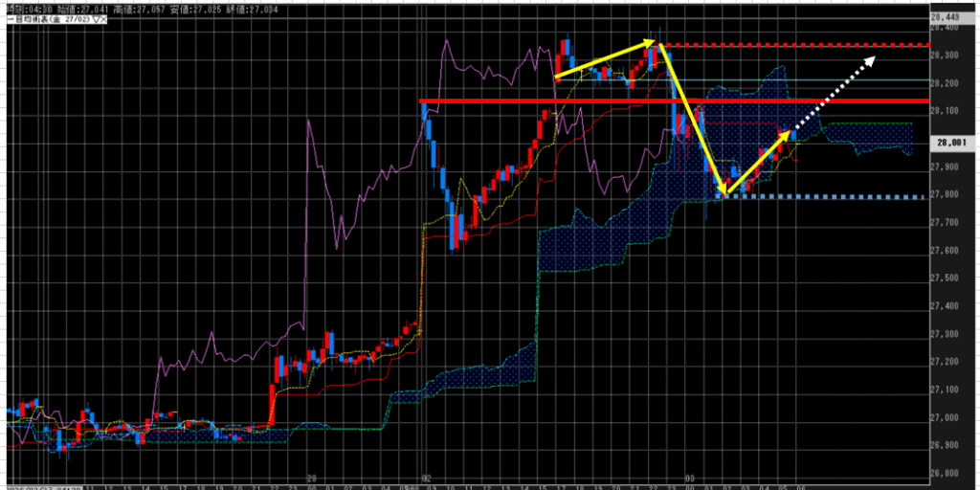Click the yellow arrow tip at the bottom low

pos(724,195)
